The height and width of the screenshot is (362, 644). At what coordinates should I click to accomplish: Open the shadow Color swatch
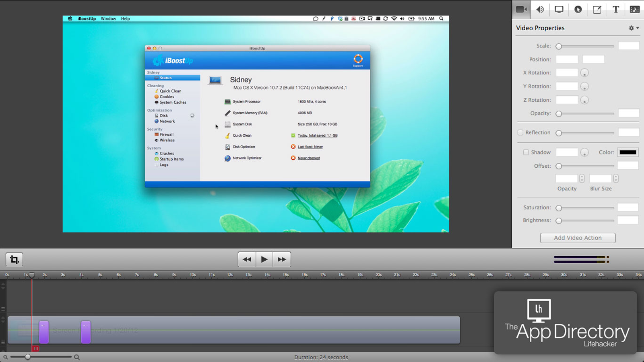[x=628, y=152]
